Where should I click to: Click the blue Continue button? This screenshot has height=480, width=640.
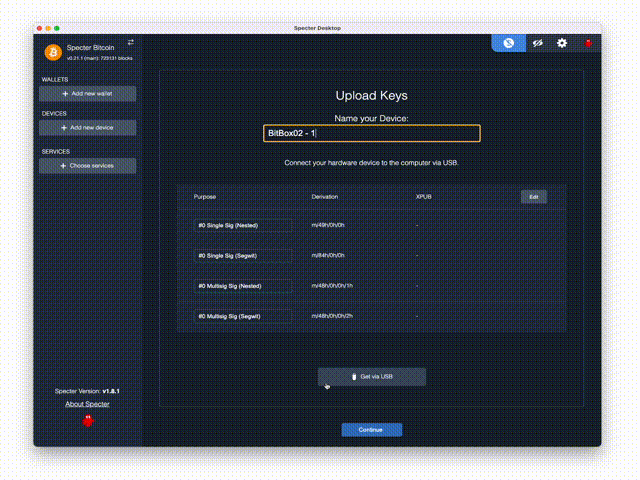[372, 430]
